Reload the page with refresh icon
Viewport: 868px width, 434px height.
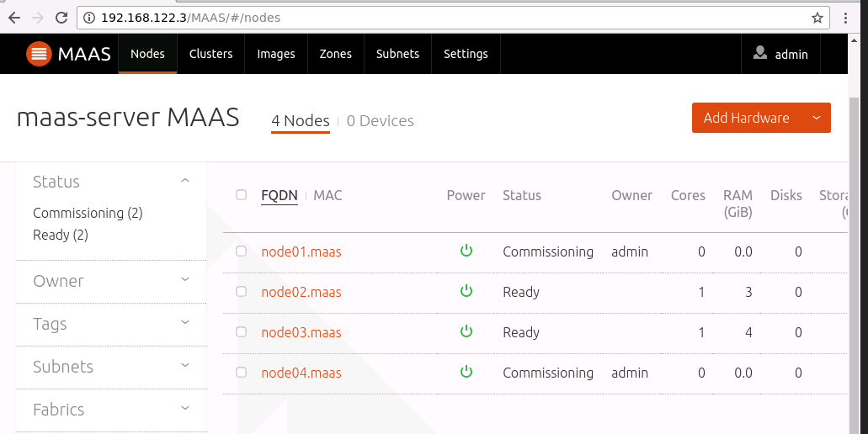pyautogui.click(x=61, y=18)
